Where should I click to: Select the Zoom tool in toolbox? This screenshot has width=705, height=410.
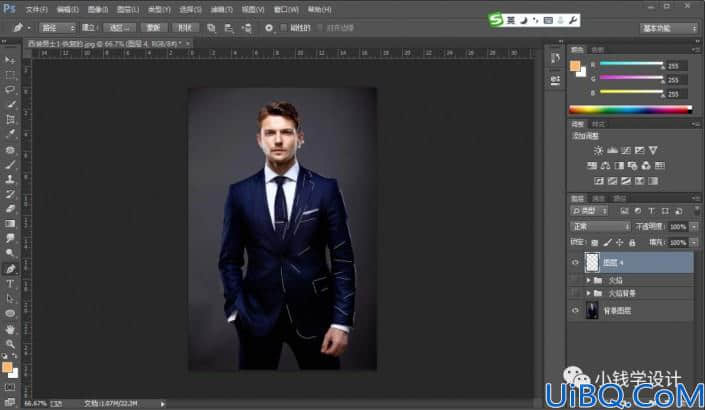10,344
